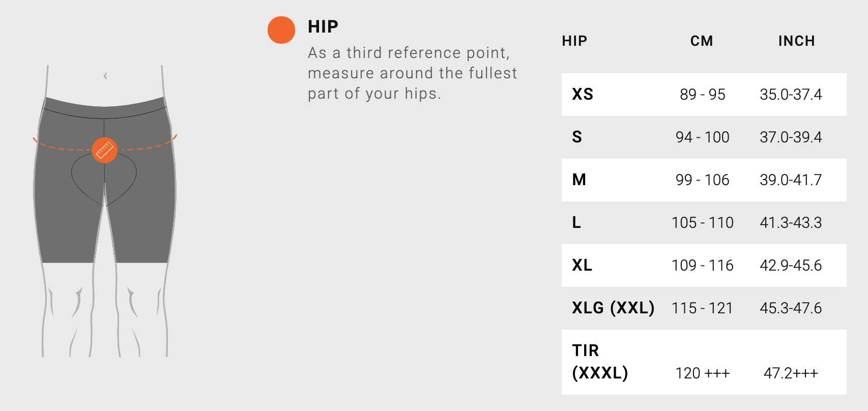Click the TIR (XXXL) size label

[600, 362]
